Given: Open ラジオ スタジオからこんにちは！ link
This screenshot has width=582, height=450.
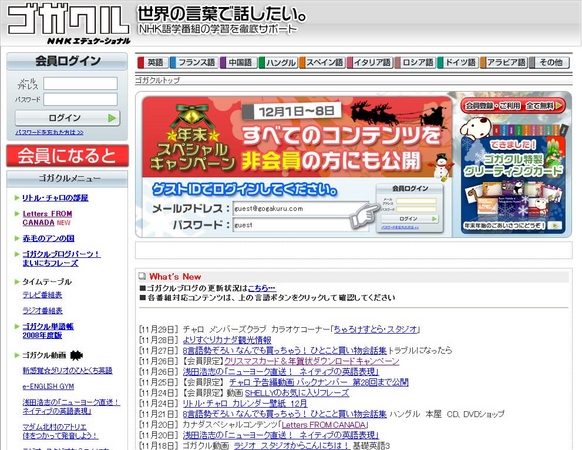Looking at the screenshot, I should tap(292, 445).
